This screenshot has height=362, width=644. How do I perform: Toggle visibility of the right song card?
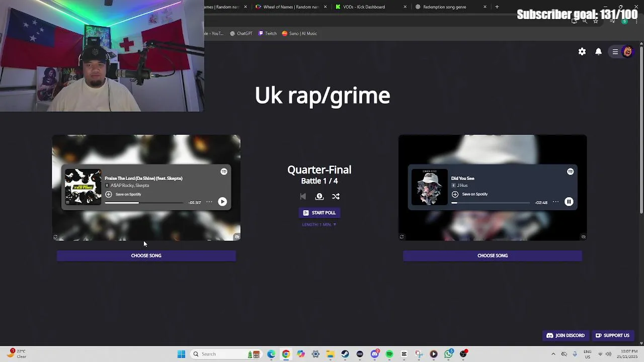[x=583, y=237]
